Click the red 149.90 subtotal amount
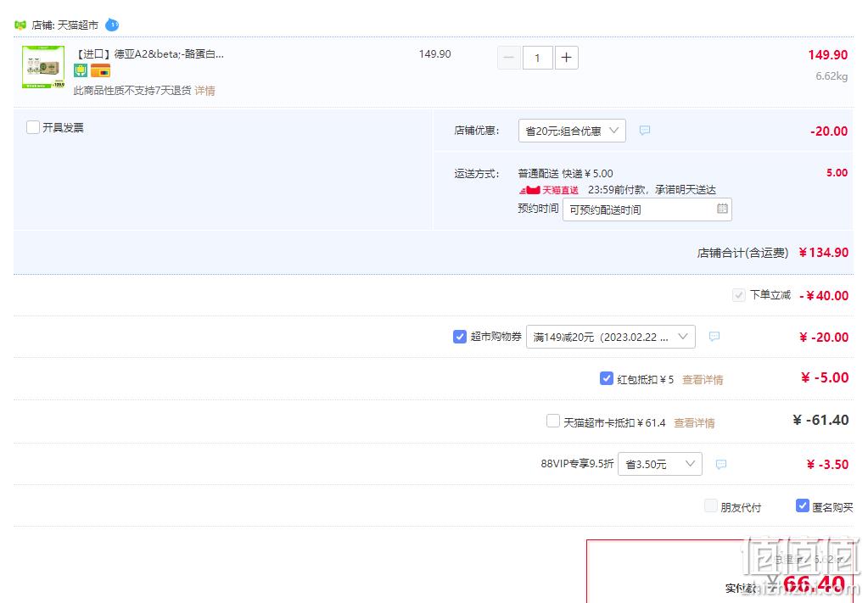Screen dimensions: 868x603 [x=827, y=55]
